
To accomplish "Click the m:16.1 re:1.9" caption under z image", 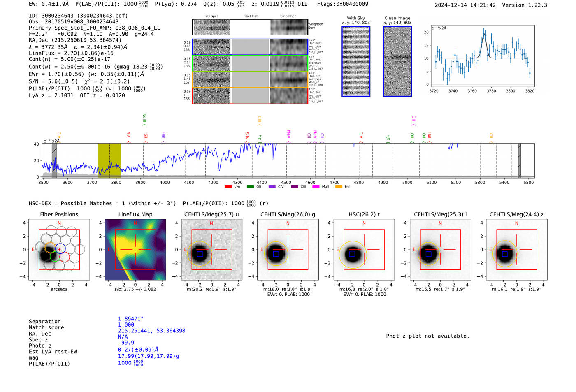I will point(516,289).
